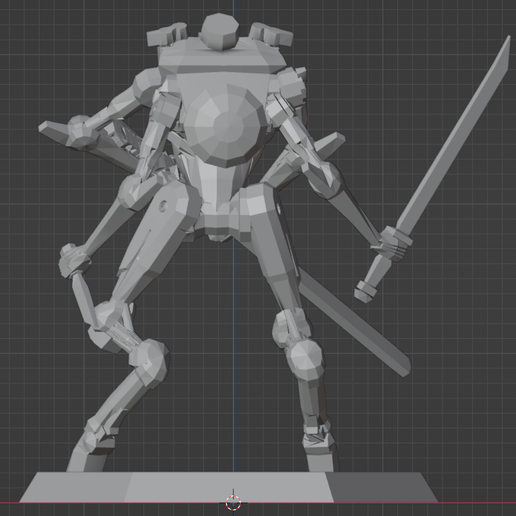Select the robot's octagonal head mesh

220,32
